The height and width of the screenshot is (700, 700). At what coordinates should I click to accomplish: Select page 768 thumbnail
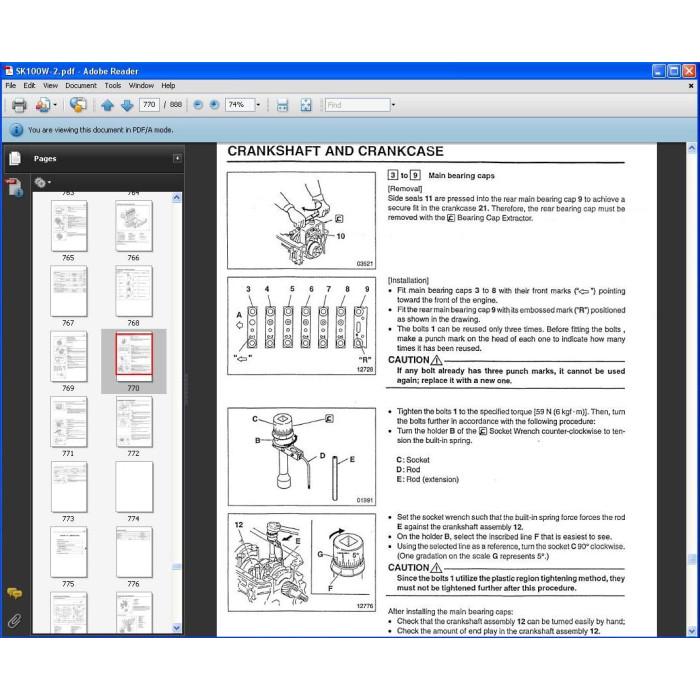[x=134, y=291]
